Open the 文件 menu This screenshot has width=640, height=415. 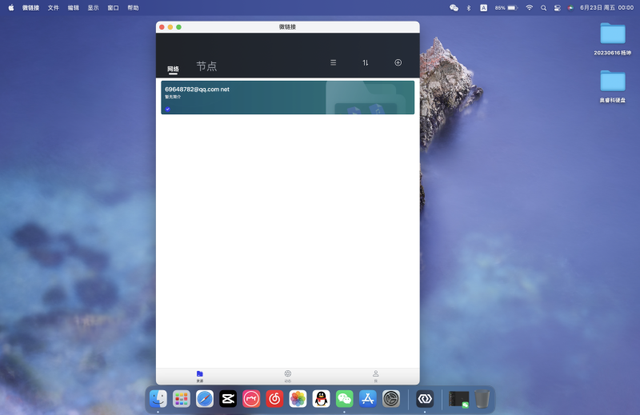coord(53,8)
